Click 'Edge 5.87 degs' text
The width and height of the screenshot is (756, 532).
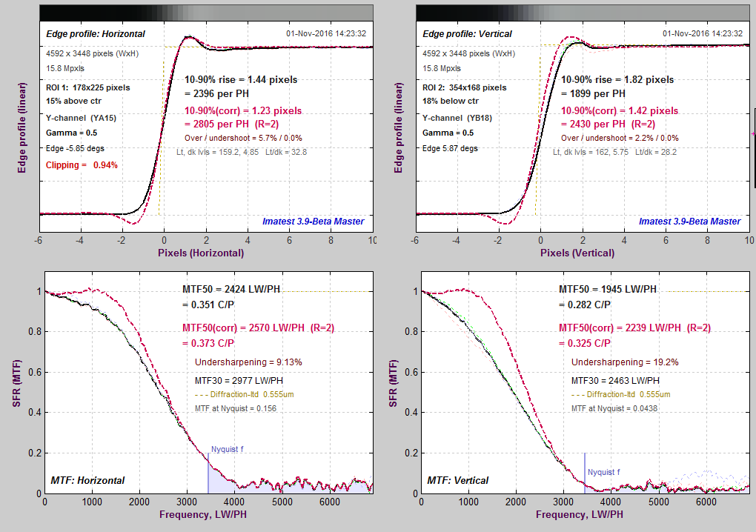(450, 148)
